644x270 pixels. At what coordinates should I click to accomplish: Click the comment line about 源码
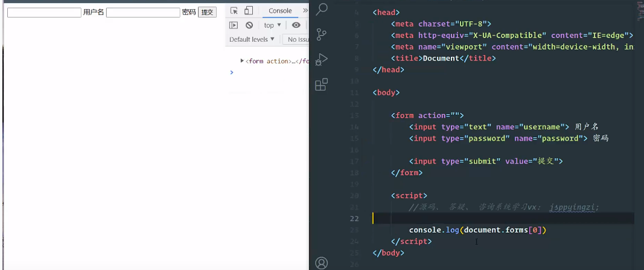pyautogui.click(x=505, y=207)
